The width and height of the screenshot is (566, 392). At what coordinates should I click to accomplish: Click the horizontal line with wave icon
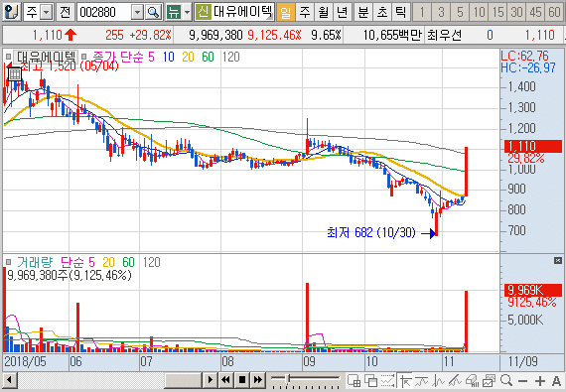tap(422, 380)
